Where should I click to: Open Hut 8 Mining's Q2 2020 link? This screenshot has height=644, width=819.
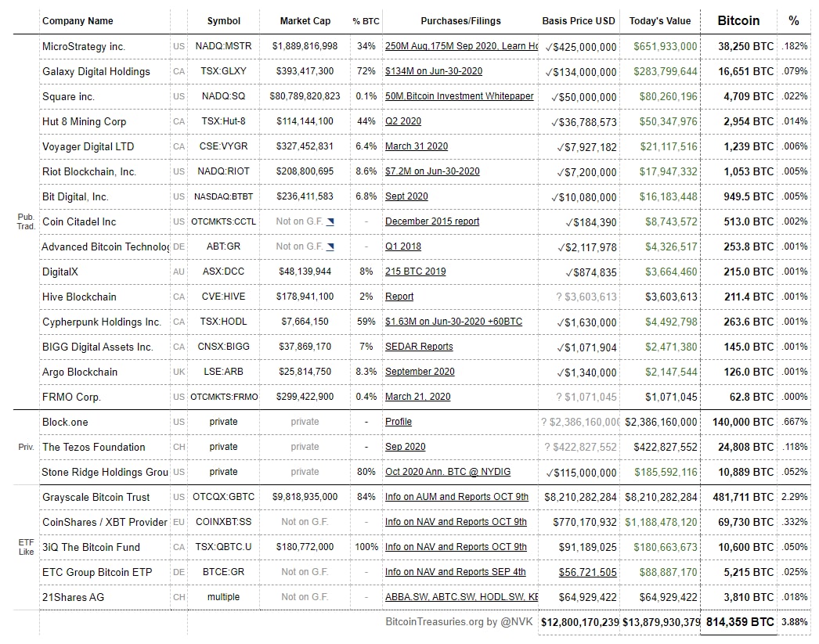(402, 121)
